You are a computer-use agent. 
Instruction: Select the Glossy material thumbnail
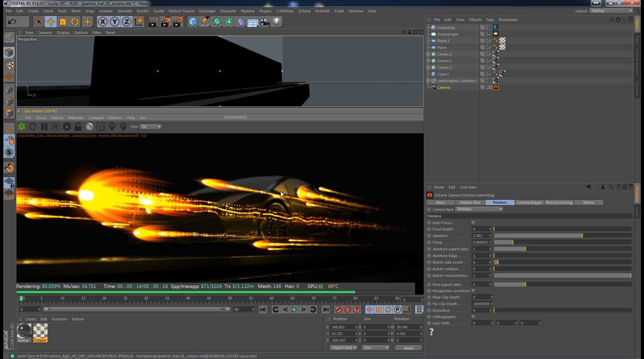tap(24, 333)
